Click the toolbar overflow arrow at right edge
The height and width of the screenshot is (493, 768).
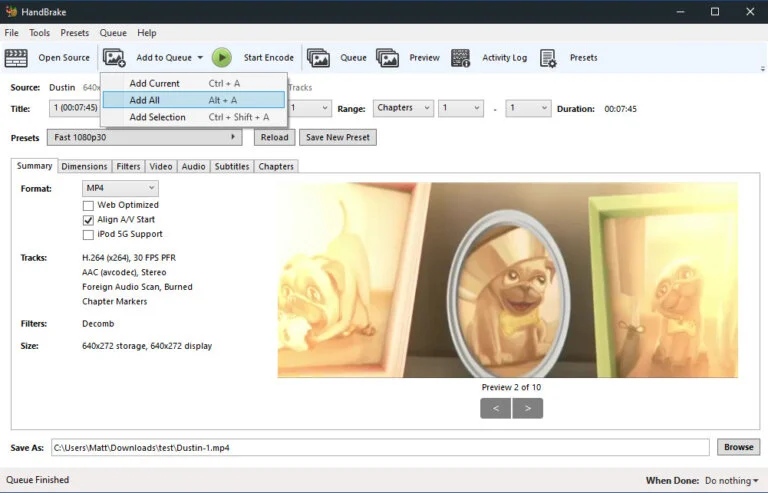[x=763, y=69]
